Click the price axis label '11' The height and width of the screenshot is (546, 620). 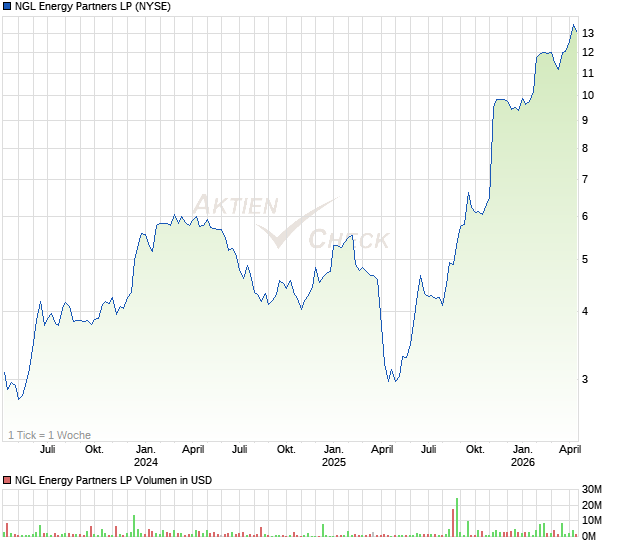[588, 73]
